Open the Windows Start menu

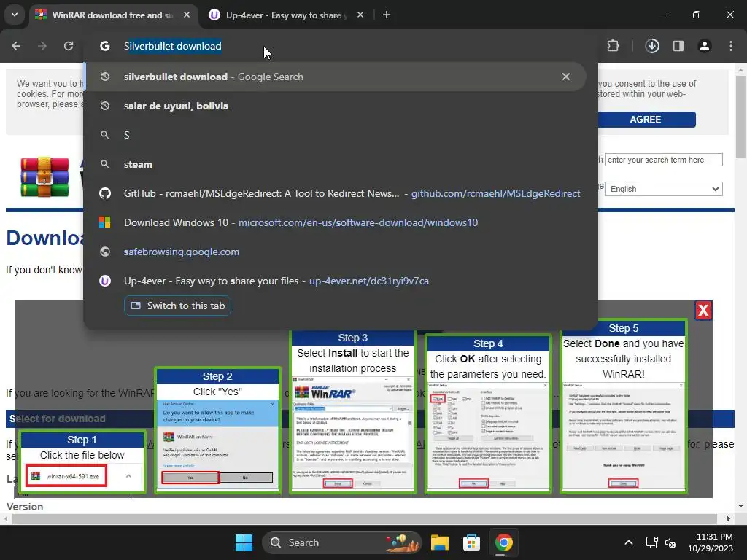(x=244, y=542)
